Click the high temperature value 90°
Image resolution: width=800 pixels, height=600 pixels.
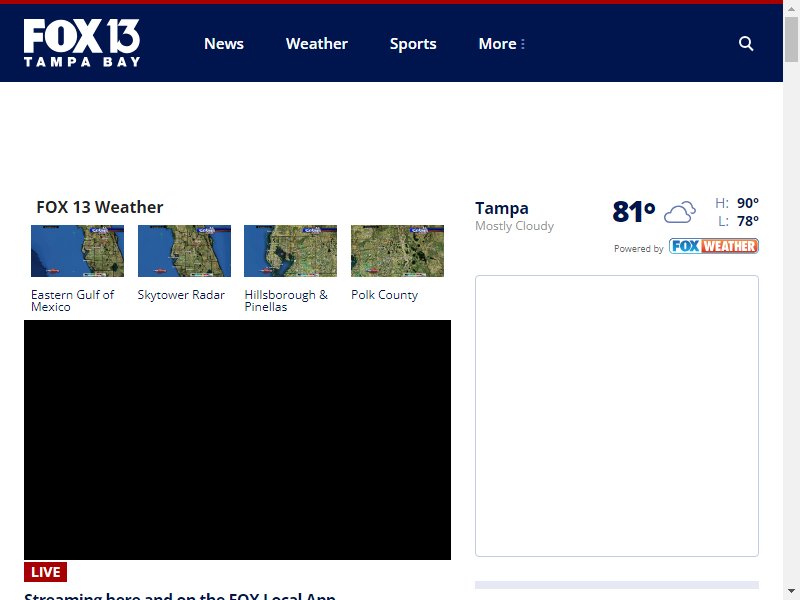coord(748,203)
